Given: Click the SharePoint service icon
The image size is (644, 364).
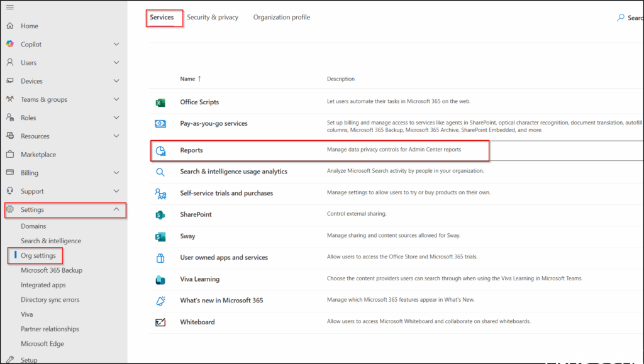Looking at the screenshot, I should pyautogui.click(x=160, y=215).
